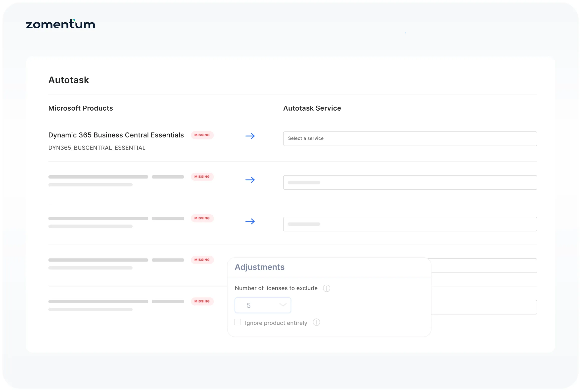Click the MISSING badge in the fourth product row

202,260
